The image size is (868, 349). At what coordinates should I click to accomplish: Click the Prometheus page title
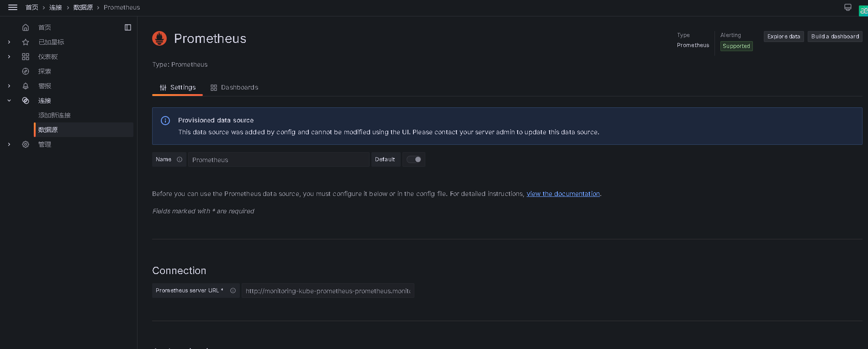coord(210,38)
